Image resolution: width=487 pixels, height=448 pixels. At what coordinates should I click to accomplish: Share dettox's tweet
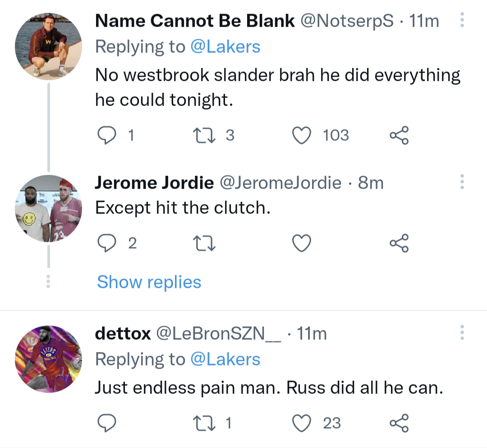(399, 423)
